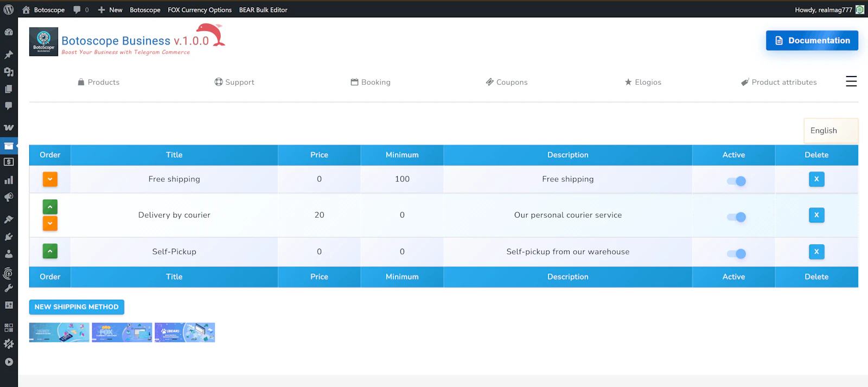Viewport: 868px width, 387px height.
Task: Click the first promo banner thumbnail
Action: point(59,332)
